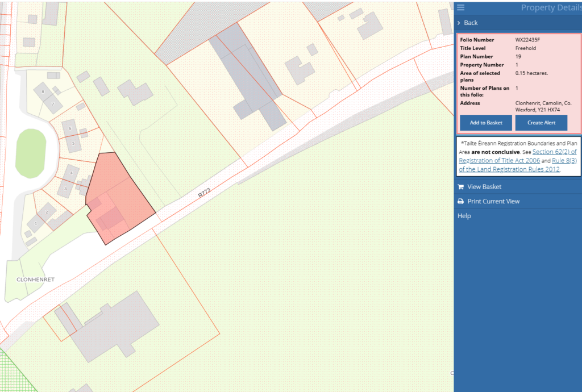Select the Print Current View text label
This screenshot has width=582, height=392.
click(493, 202)
